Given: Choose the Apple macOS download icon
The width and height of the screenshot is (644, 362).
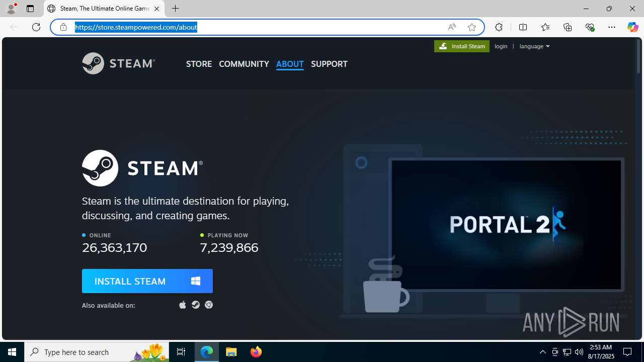Looking at the screenshot, I should coord(183,305).
